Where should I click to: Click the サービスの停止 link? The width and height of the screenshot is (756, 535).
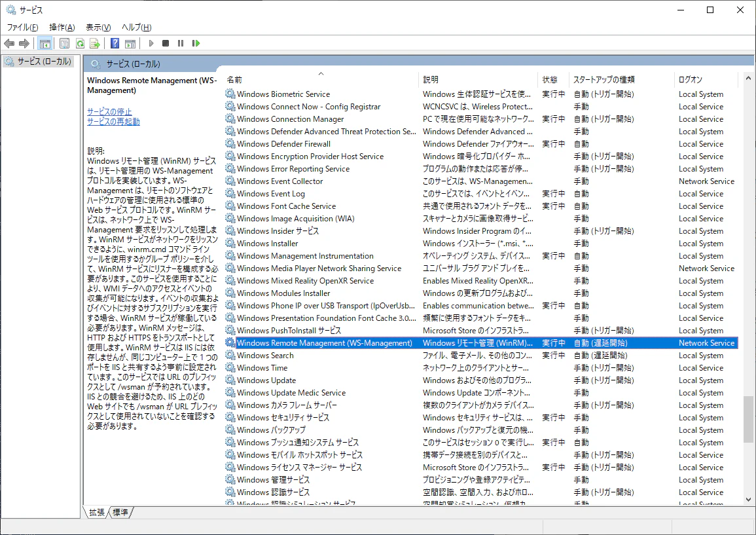(x=109, y=111)
